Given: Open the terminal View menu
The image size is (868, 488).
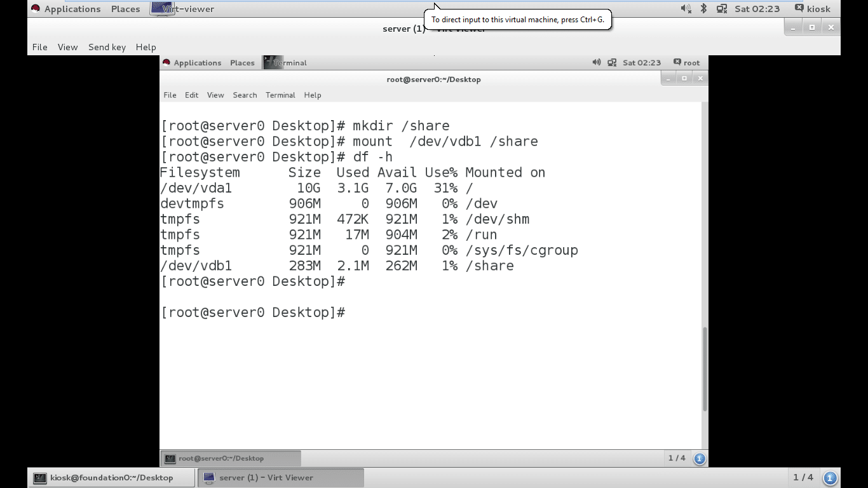Looking at the screenshot, I should coord(215,95).
